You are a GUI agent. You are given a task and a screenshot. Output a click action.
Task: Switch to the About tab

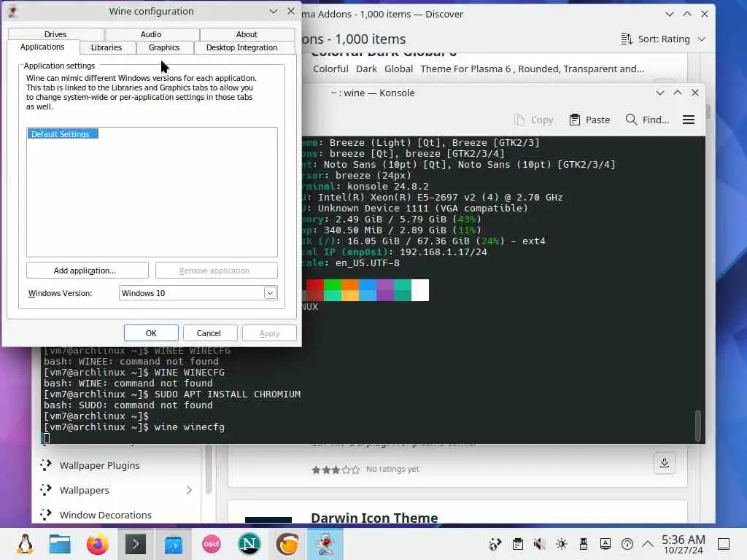[247, 34]
